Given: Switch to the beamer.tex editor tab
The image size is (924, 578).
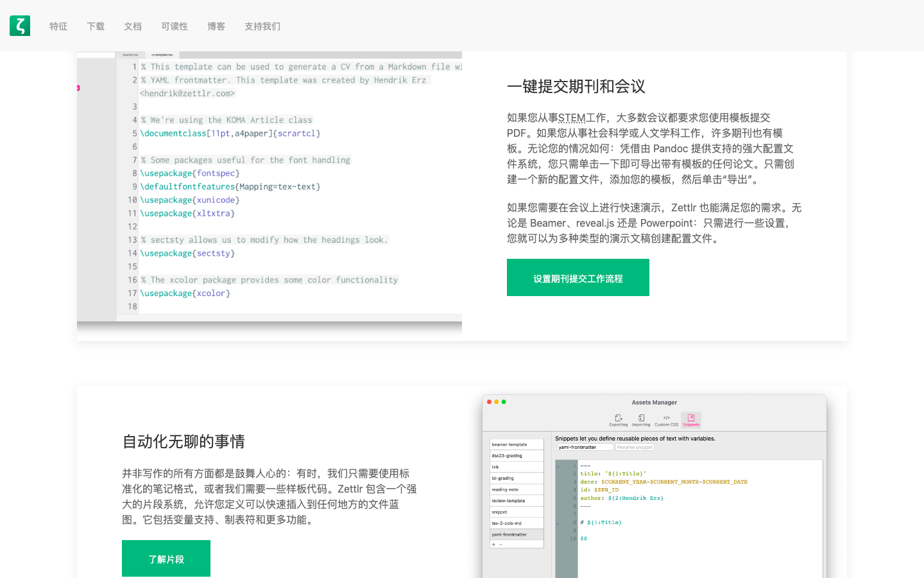Looking at the screenshot, I should click(130, 55).
